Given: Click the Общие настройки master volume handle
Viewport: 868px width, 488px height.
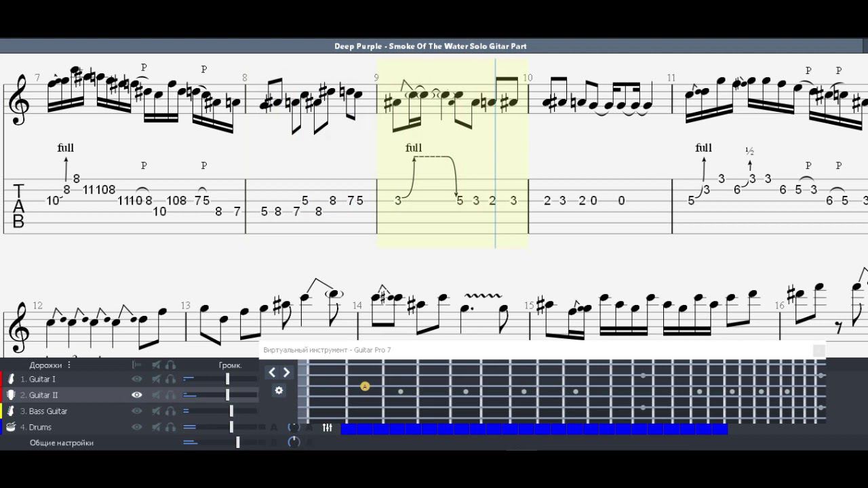Looking at the screenshot, I should point(237,443).
